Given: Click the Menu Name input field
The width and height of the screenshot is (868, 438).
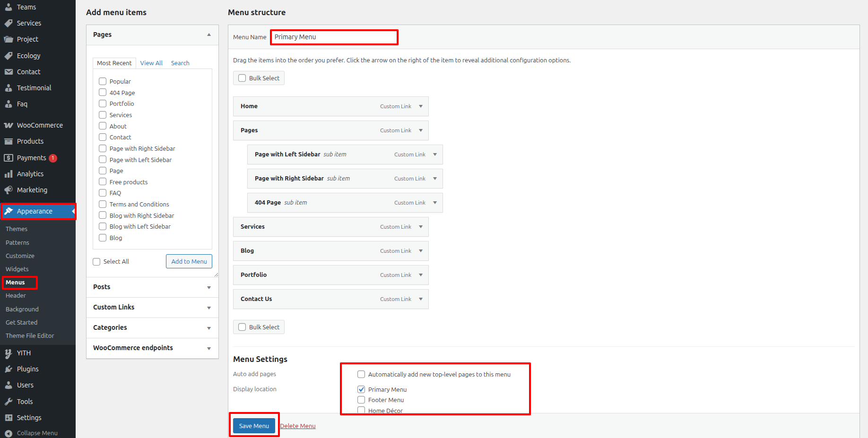Looking at the screenshot, I should 334,37.
